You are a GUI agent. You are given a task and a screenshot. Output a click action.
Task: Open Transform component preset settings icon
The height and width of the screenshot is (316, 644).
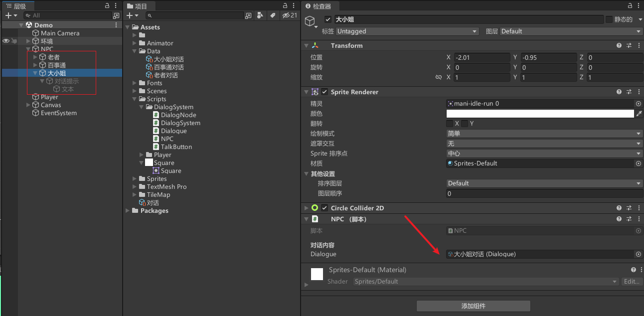[629, 45]
